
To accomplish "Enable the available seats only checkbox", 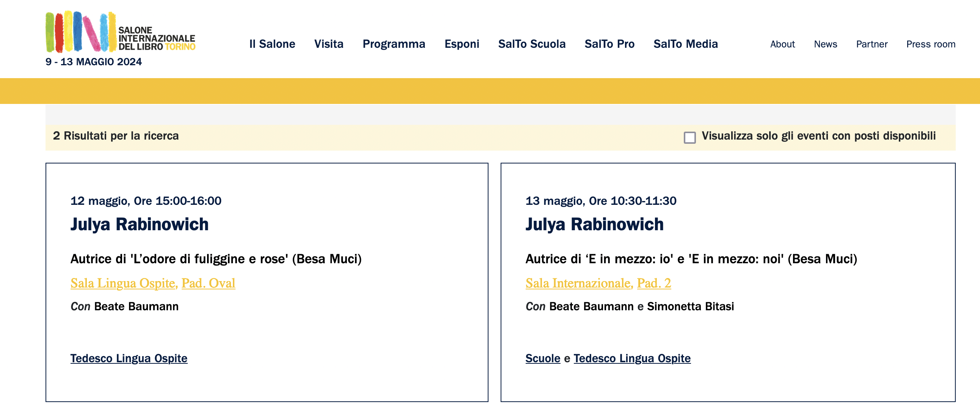I will coord(689,137).
